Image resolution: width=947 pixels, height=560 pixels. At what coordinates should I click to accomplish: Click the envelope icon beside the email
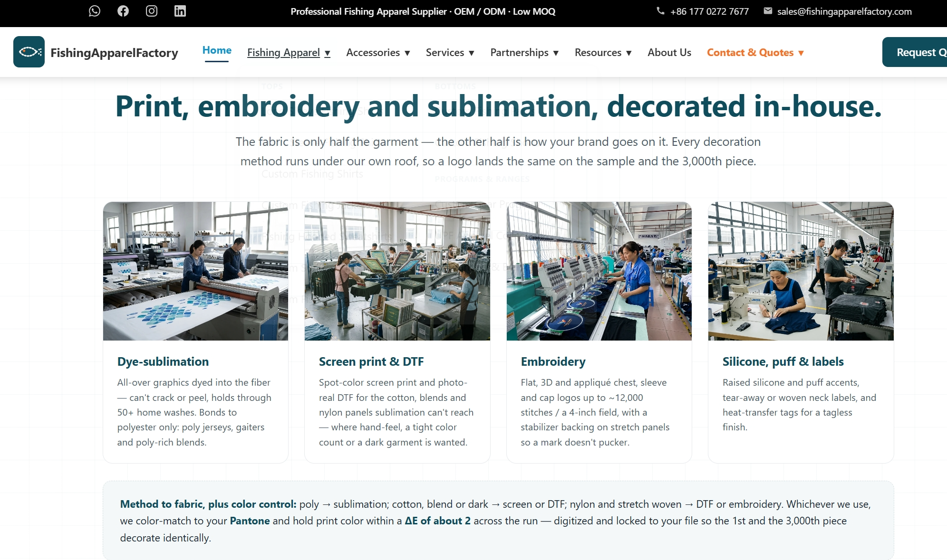pos(768,11)
